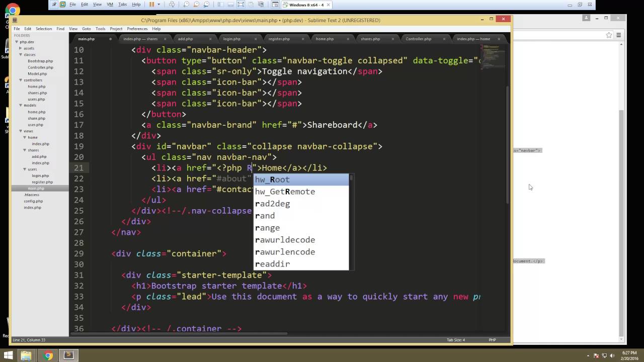Open Model.php in sidebar

tap(37, 73)
